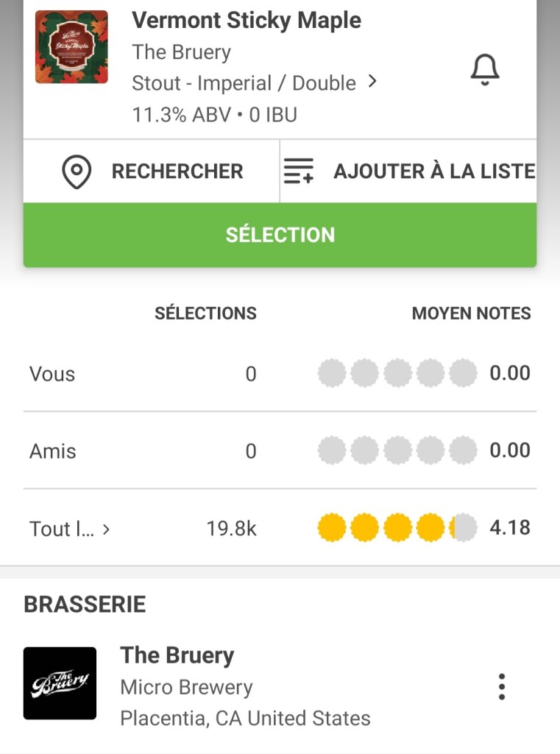Image resolution: width=560 pixels, height=754 pixels.
Task: Tap AJOUTER À LA LISTE
Action: click(x=433, y=172)
